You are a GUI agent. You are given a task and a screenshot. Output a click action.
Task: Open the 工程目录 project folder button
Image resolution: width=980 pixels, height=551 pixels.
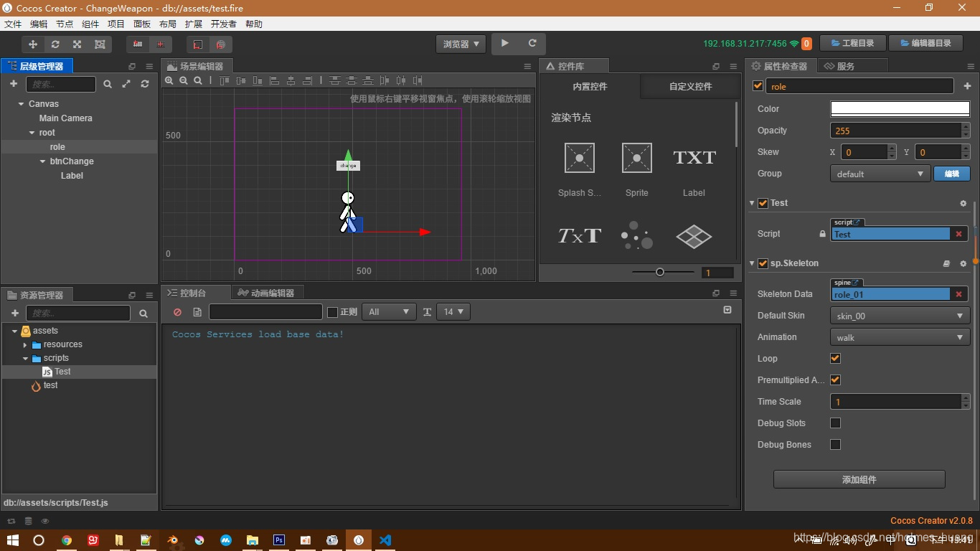[853, 43]
